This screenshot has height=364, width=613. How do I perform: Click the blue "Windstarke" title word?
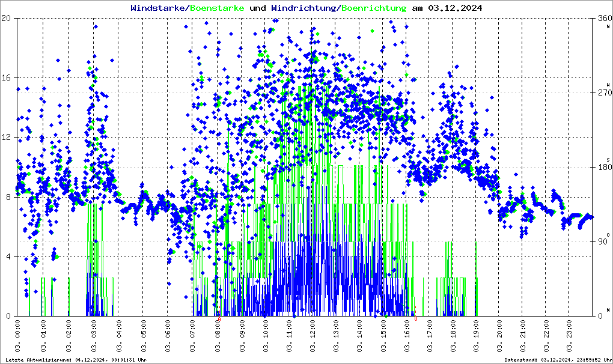[157, 8]
